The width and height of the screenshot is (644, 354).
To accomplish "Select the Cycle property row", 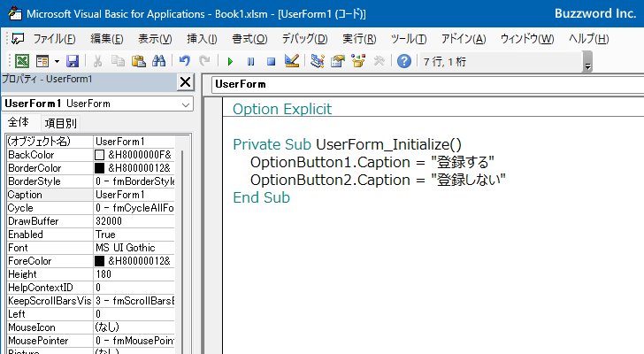I will click(x=91, y=208).
